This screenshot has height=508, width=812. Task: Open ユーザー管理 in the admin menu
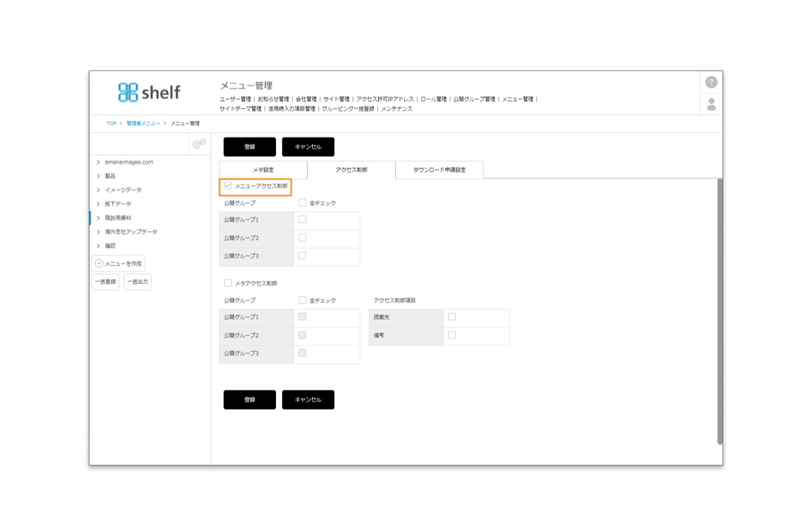tap(235, 99)
